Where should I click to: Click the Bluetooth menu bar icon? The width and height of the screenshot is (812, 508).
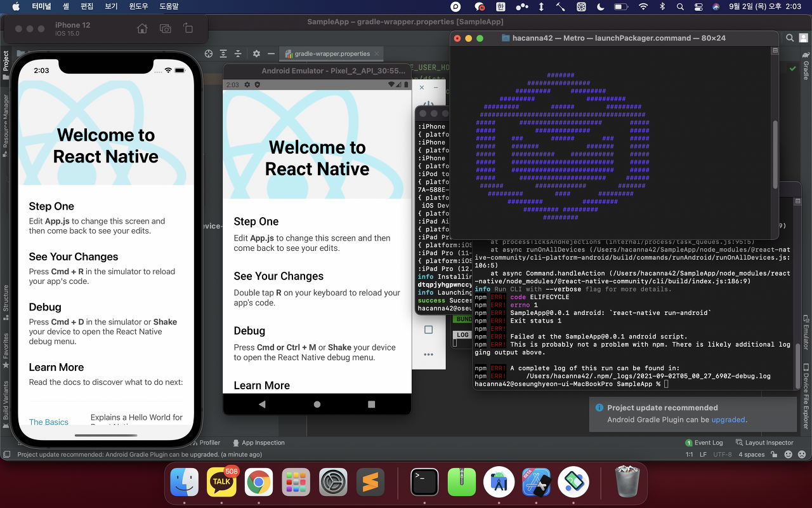tap(662, 6)
